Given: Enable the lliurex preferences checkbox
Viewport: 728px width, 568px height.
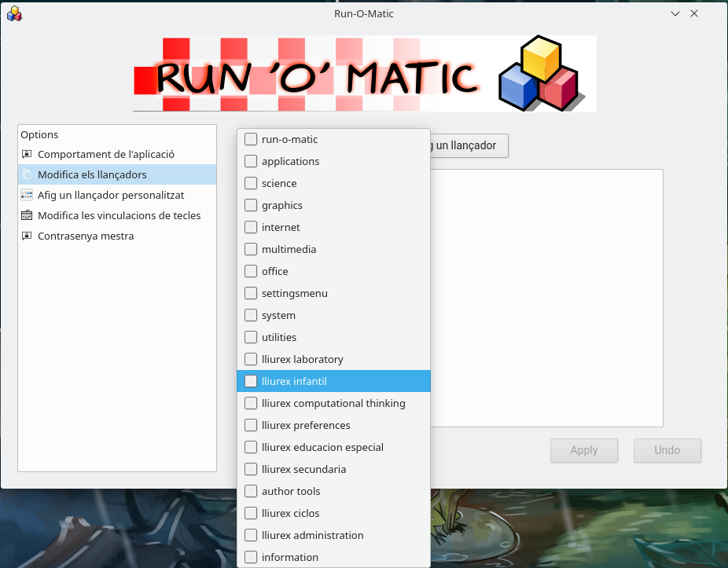Looking at the screenshot, I should tap(251, 425).
